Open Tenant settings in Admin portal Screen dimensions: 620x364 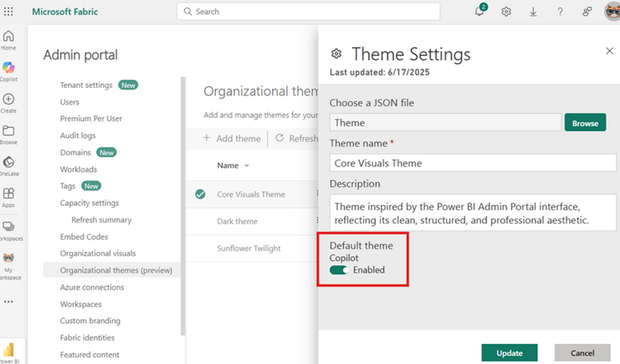86,85
